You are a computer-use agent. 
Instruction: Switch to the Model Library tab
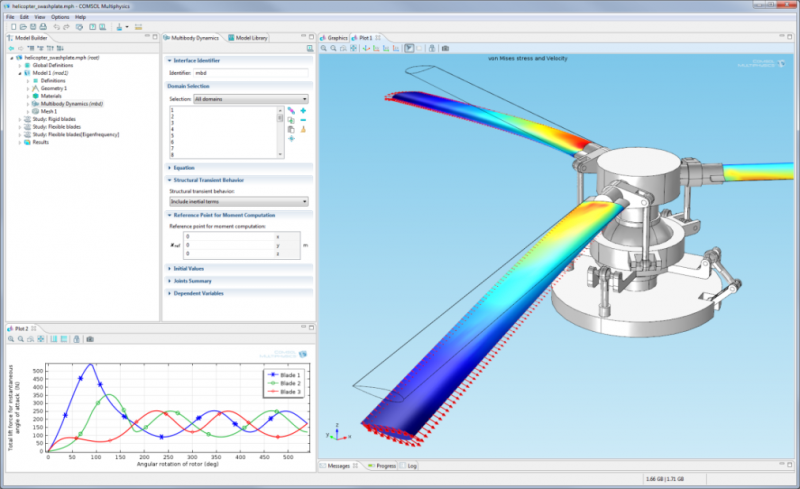click(x=247, y=38)
